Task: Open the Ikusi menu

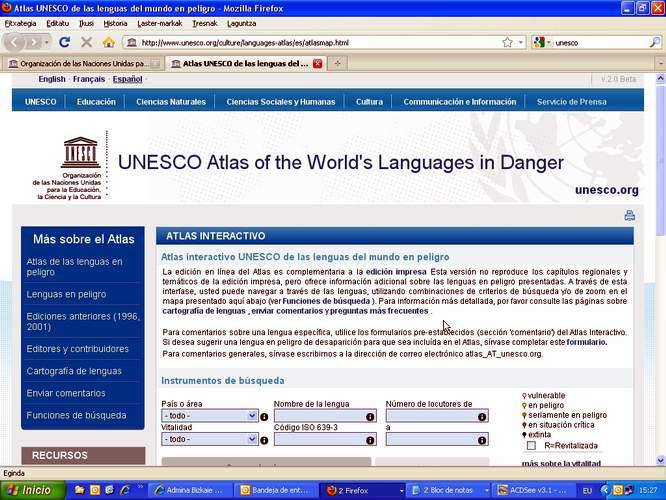Action: (x=86, y=23)
